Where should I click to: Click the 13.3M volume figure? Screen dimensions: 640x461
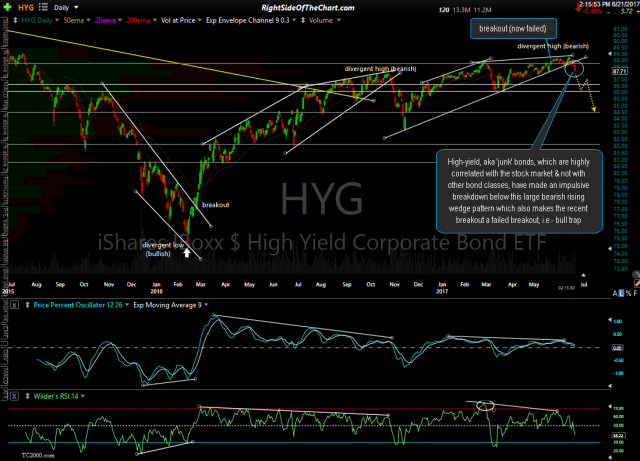[461, 10]
